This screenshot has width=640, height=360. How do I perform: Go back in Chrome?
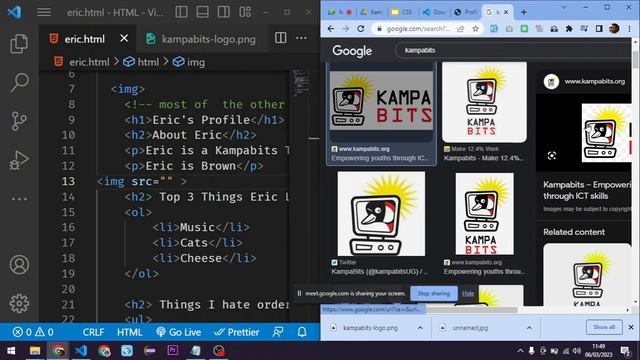[x=331, y=29]
